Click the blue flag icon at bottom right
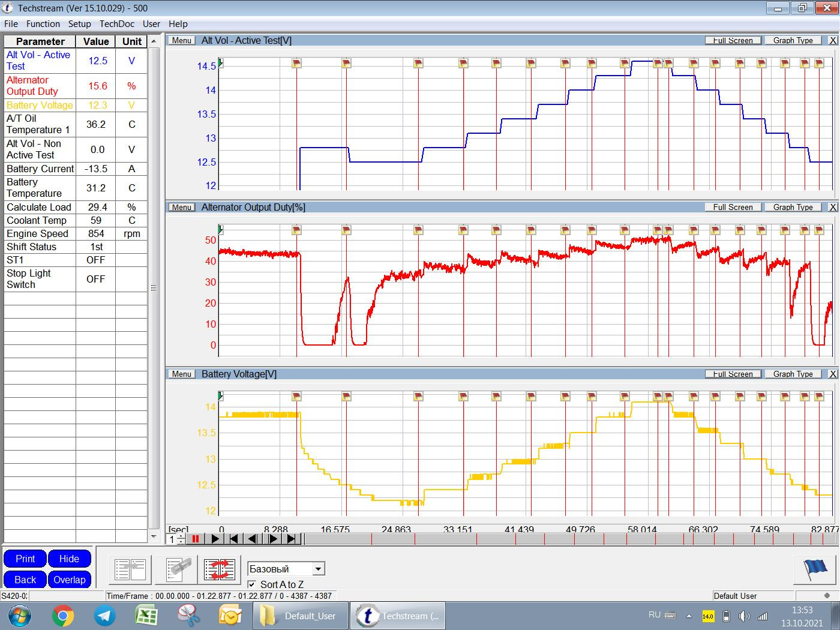 [814, 569]
